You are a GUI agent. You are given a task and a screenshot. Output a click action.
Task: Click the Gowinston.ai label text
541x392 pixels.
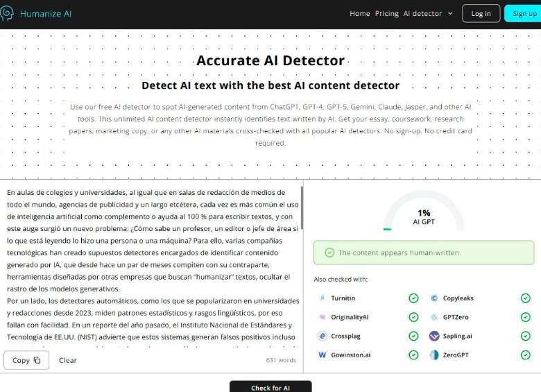350,355
